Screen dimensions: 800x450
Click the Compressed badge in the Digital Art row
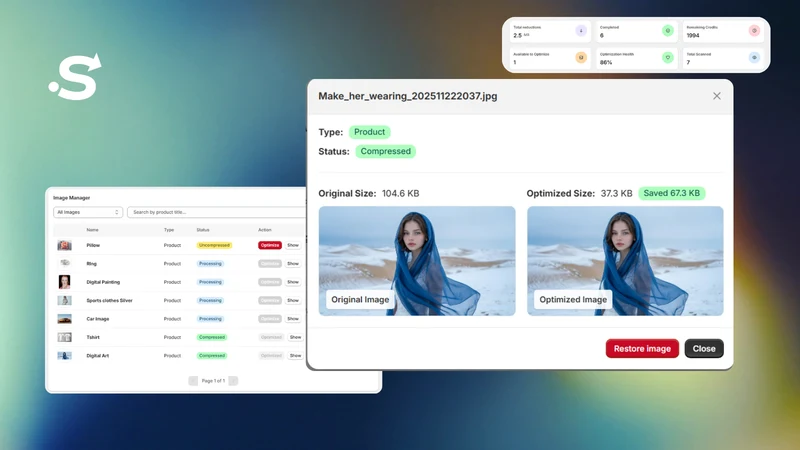[x=212, y=355]
